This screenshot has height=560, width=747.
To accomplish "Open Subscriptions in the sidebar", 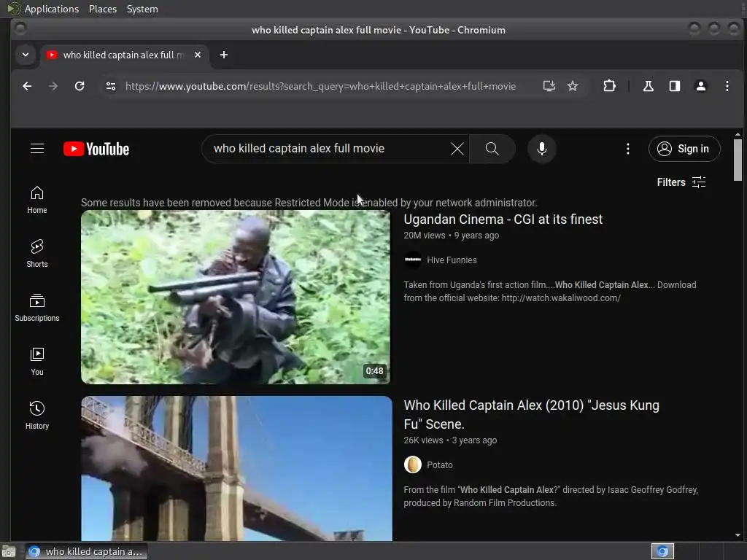I will point(37,308).
